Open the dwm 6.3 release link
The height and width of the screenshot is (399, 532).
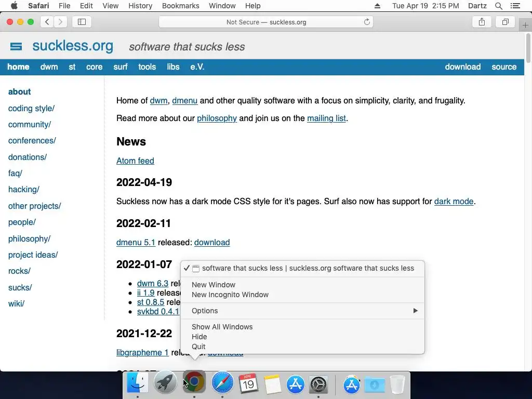coord(153,283)
